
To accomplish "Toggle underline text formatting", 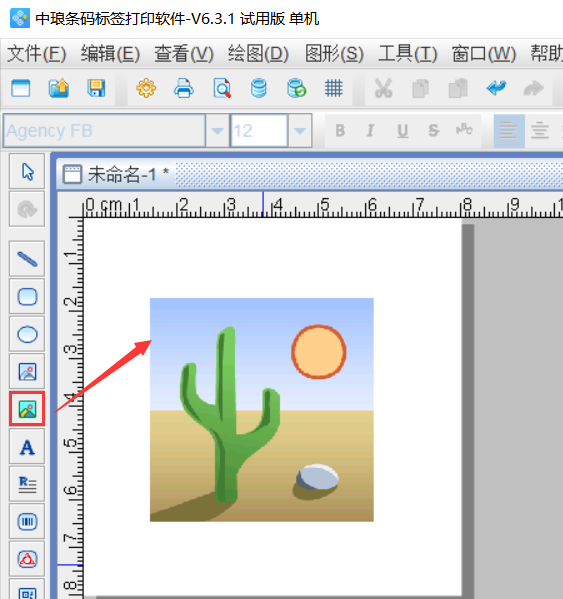I will pos(402,131).
